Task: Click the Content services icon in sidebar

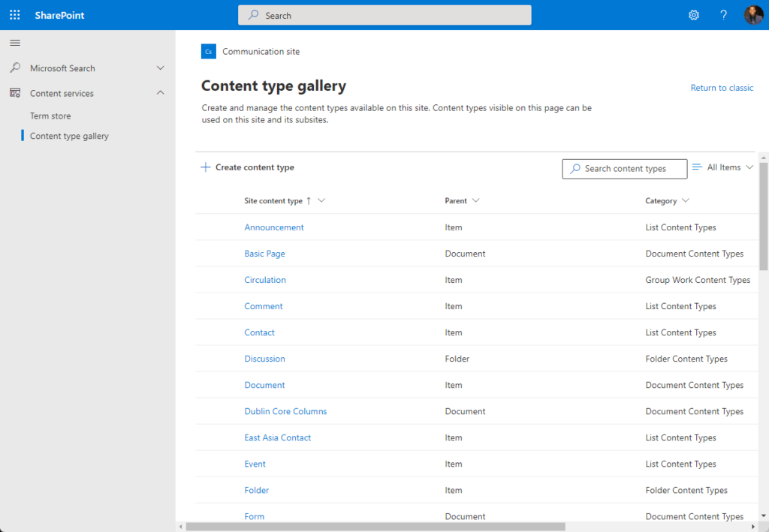Action: click(15, 92)
